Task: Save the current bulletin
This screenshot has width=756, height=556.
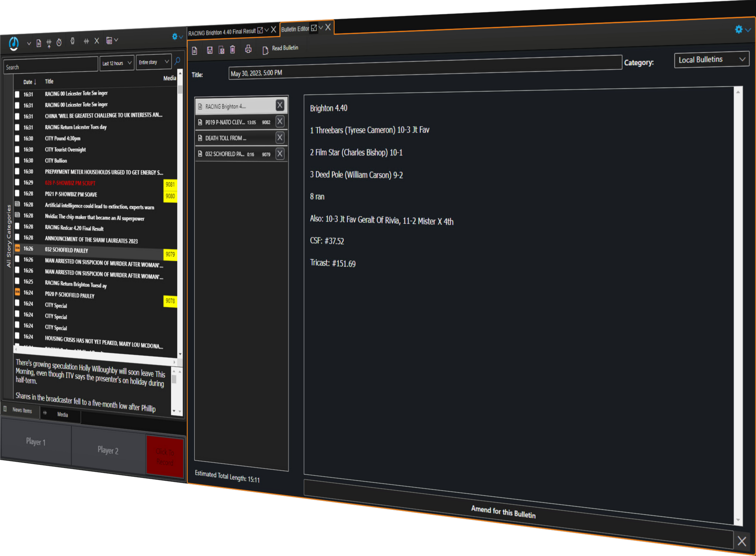Action: pos(209,50)
